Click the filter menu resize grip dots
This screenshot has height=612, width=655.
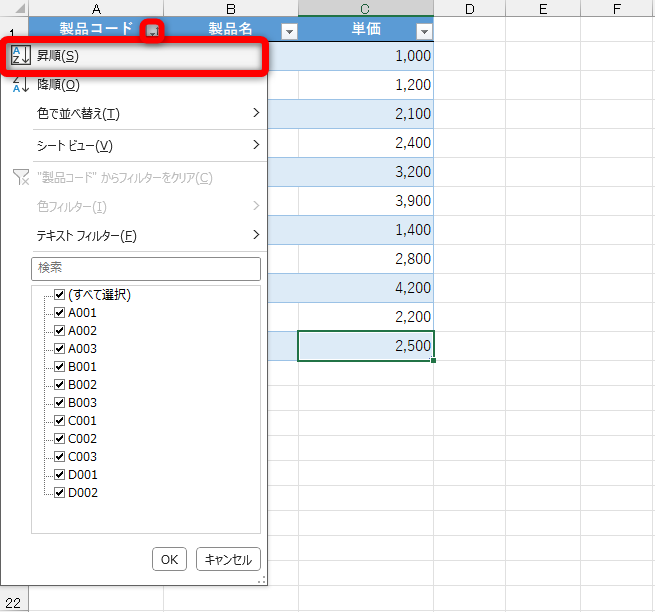(x=262, y=580)
